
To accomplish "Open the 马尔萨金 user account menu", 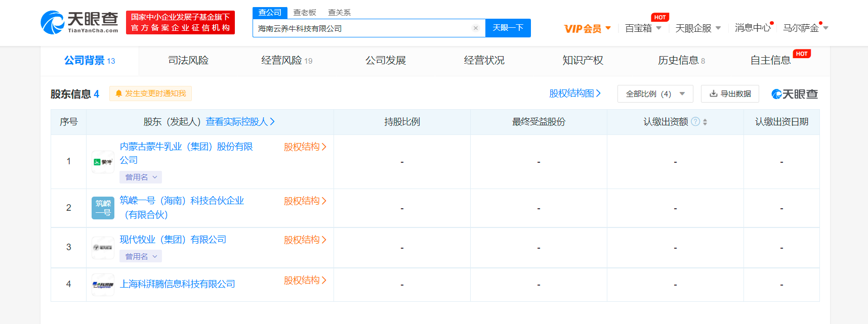I will 806,28.
